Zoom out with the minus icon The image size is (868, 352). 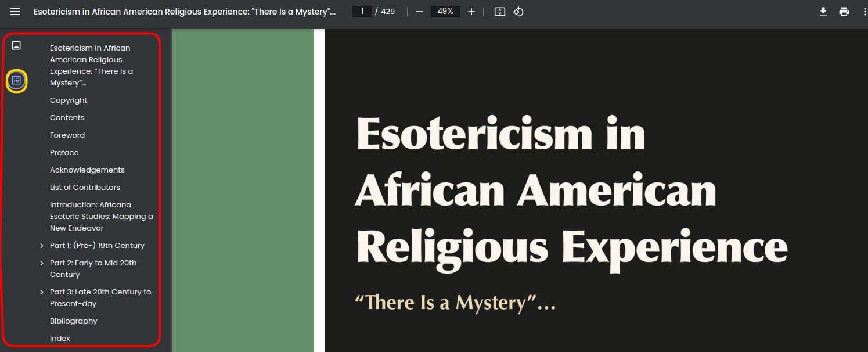(x=419, y=12)
